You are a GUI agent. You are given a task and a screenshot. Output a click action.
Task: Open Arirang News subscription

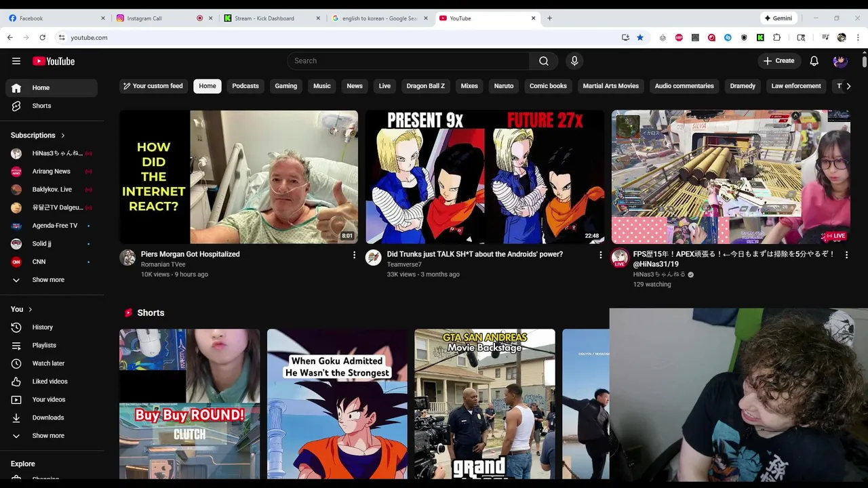(x=52, y=171)
